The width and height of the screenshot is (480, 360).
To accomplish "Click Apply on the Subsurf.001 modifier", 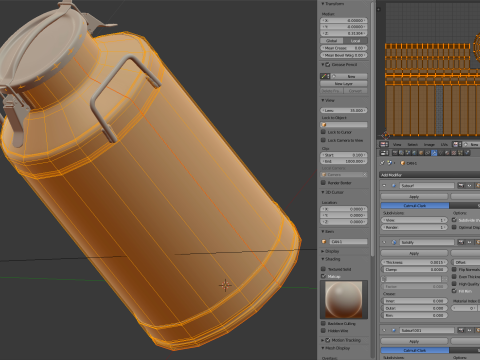I will click(x=414, y=341).
